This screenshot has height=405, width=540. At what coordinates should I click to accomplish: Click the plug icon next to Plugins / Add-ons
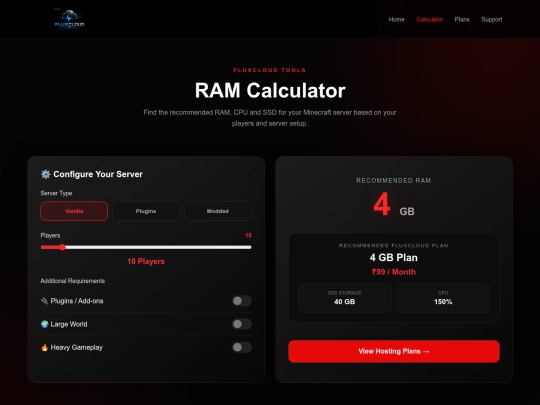(44, 301)
